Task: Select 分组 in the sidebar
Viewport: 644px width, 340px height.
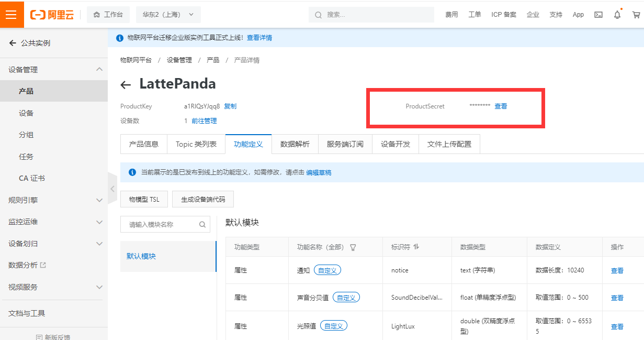Action: (54, 135)
